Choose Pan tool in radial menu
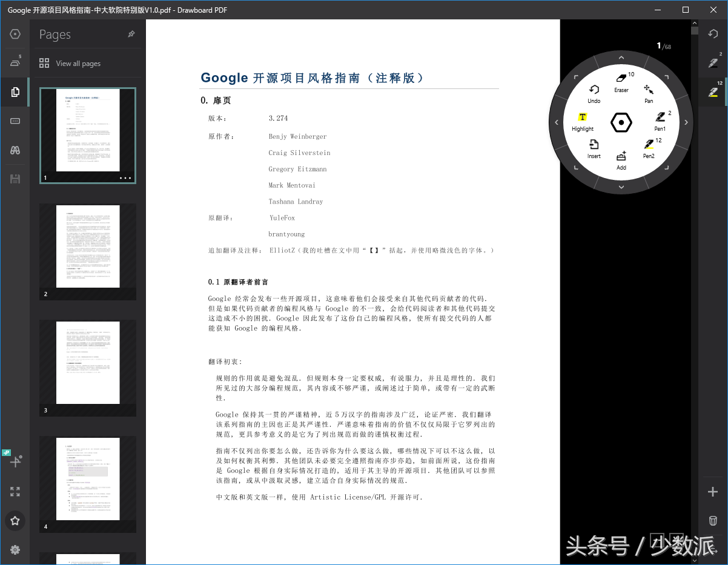This screenshot has height=565, width=728. (649, 94)
